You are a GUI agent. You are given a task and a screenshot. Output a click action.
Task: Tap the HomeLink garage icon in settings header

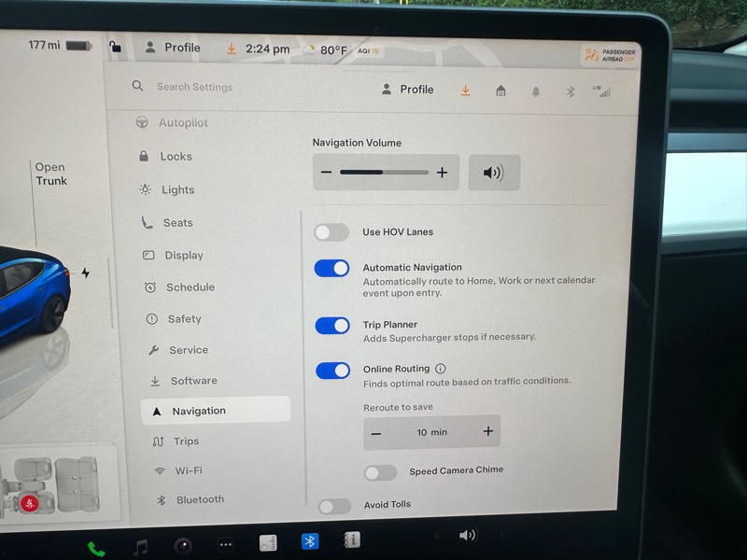(x=500, y=91)
